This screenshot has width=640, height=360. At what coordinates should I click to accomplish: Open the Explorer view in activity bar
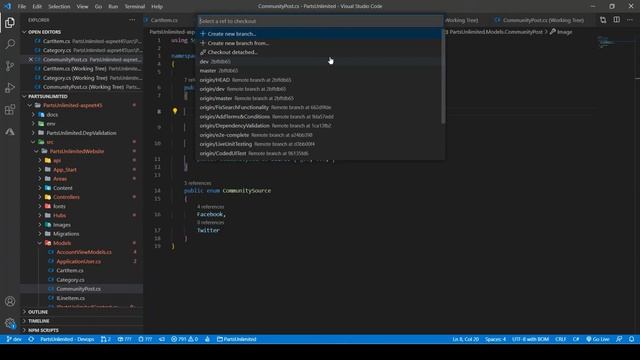click(x=10, y=22)
